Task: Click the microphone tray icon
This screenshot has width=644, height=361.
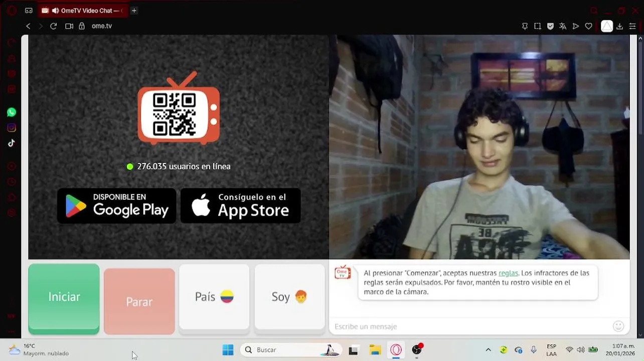Action: point(534,350)
